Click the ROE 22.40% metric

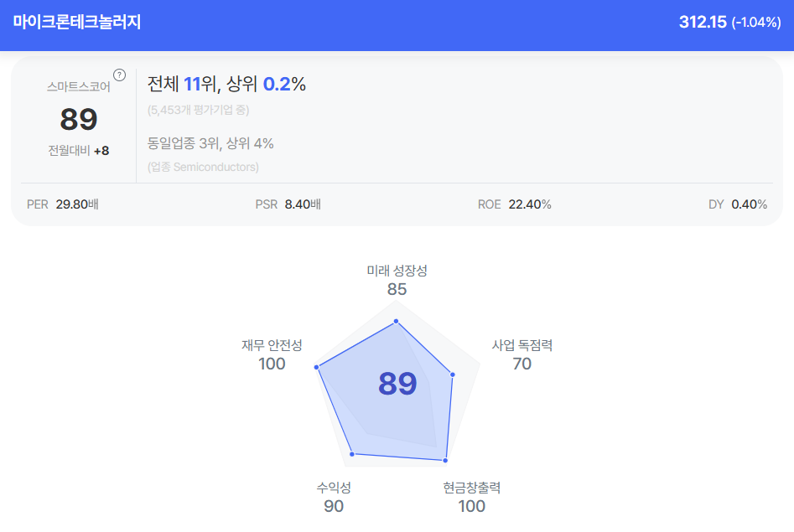(x=514, y=204)
